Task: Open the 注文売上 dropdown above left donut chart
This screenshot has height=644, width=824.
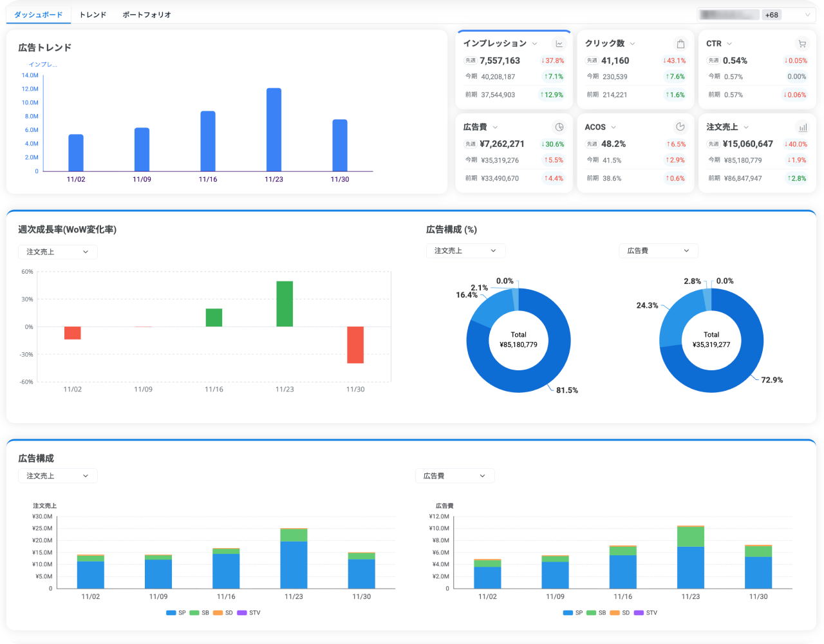Action: (465, 251)
